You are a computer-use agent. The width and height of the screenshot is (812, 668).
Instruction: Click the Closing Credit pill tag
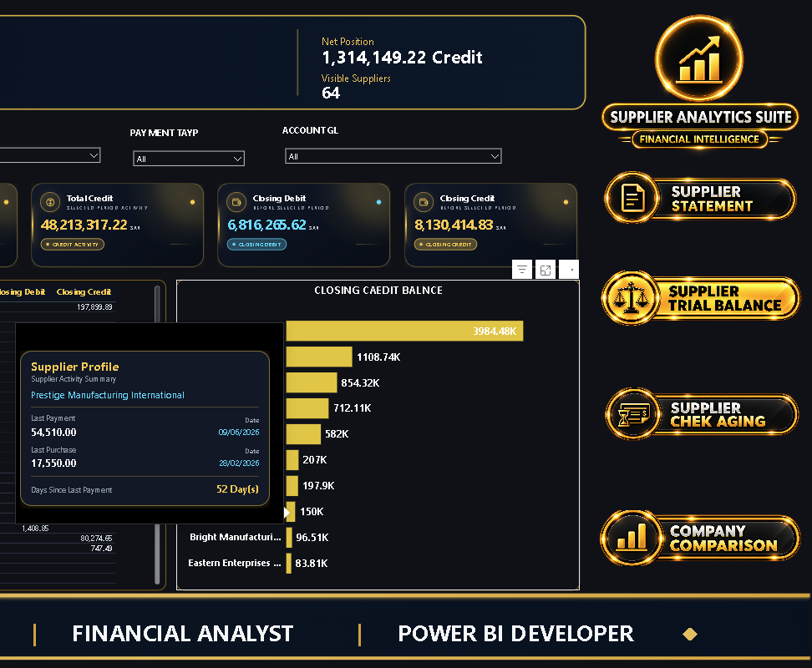coord(445,244)
